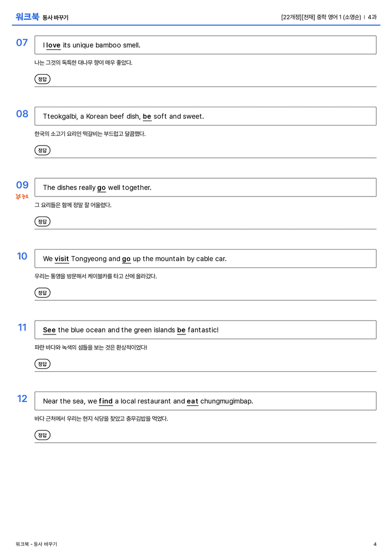Click the answer line under question 09
The height and width of the screenshot is (555, 392).
pos(206,229)
